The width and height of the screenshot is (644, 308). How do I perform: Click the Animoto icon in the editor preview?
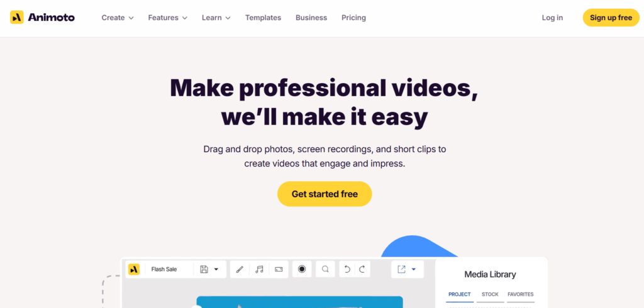pos(134,270)
